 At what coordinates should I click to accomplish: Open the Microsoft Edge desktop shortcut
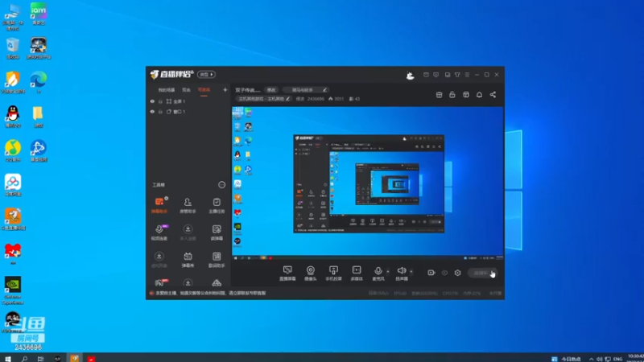coord(38,82)
